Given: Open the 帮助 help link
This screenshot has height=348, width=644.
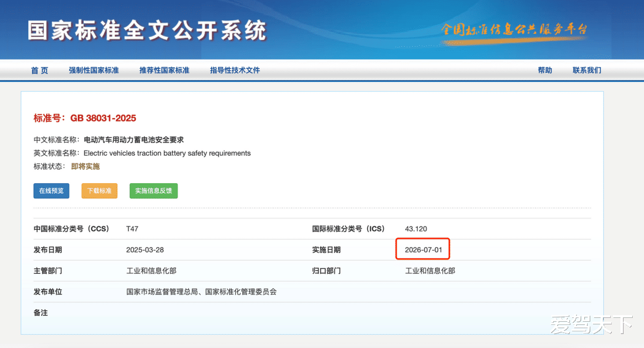Looking at the screenshot, I should click(545, 70).
